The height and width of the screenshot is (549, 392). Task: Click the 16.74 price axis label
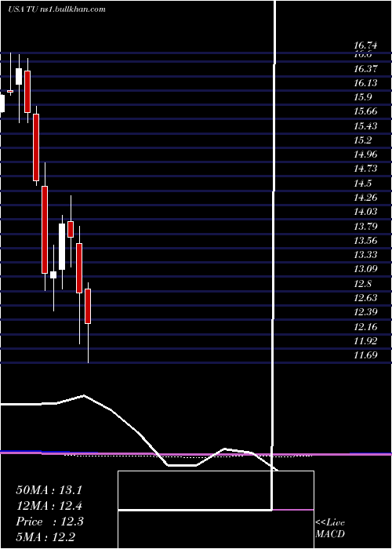[365, 45]
